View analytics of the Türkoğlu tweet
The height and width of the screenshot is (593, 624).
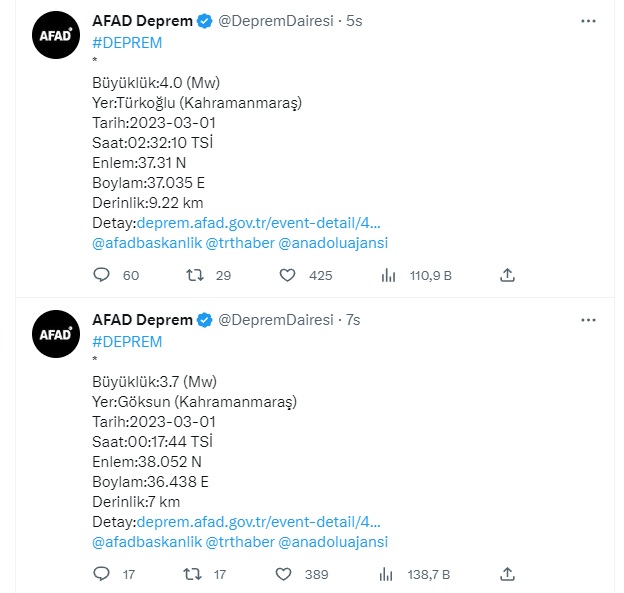pyautogui.click(x=388, y=275)
